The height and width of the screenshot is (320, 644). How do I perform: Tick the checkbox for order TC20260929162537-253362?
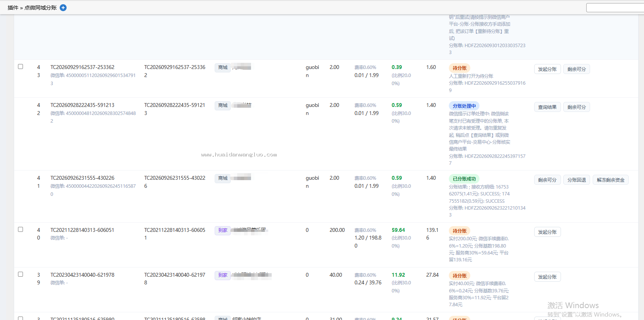21,67
